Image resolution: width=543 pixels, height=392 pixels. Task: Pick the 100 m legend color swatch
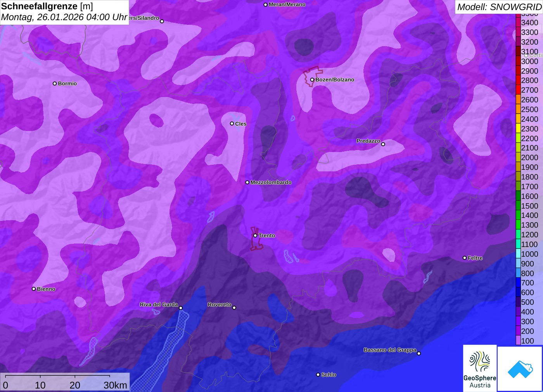pyautogui.click(x=518, y=341)
